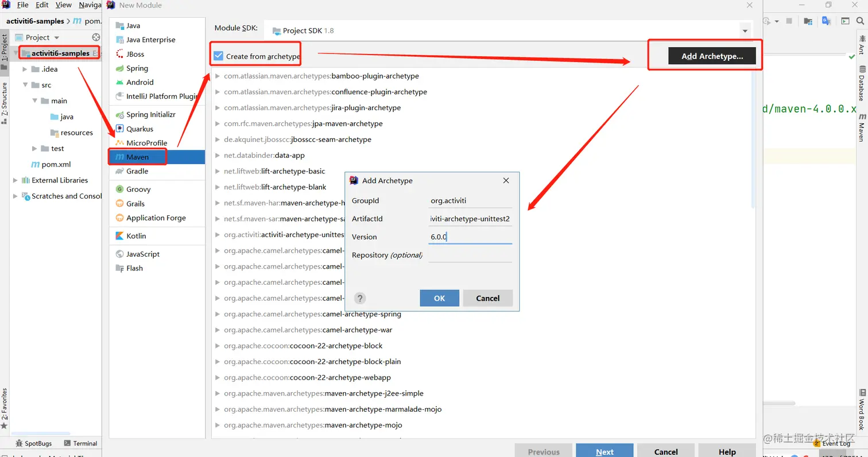The width and height of the screenshot is (868, 457).
Task: Open the Ant tool window tab
Action: [x=862, y=45]
